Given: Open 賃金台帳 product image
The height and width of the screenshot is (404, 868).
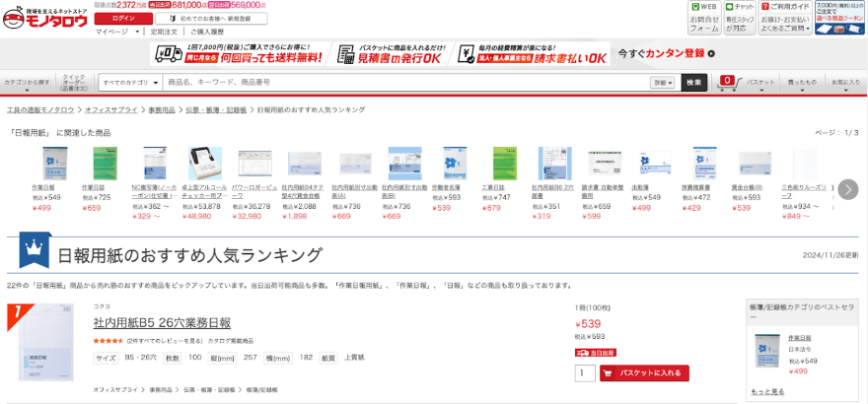Looking at the screenshot, I should [x=756, y=165].
